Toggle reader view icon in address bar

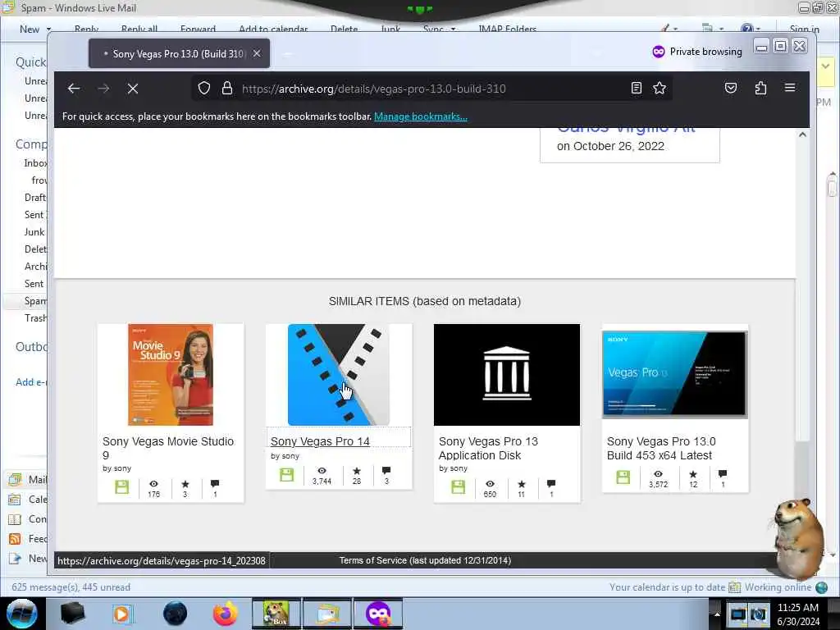(x=637, y=89)
